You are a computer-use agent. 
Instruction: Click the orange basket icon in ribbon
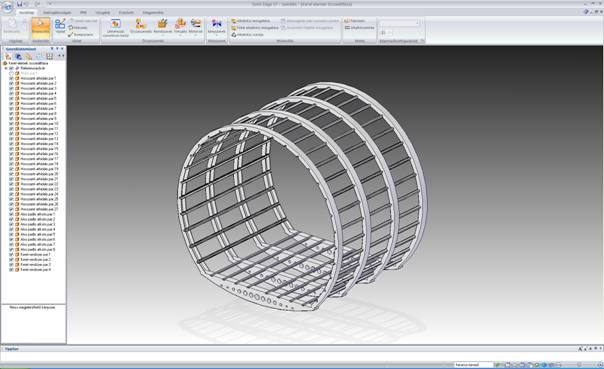pyautogui.click(x=163, y=23)
